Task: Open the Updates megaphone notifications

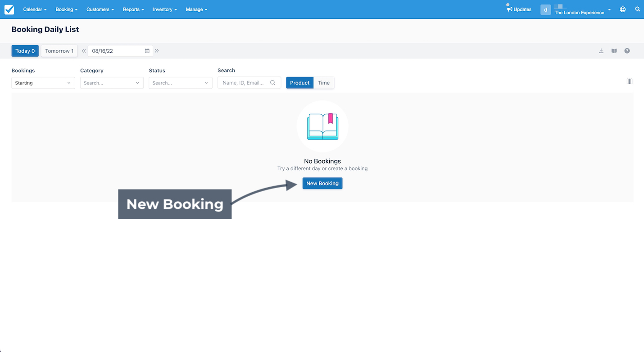Action: (x=519, y=9)
